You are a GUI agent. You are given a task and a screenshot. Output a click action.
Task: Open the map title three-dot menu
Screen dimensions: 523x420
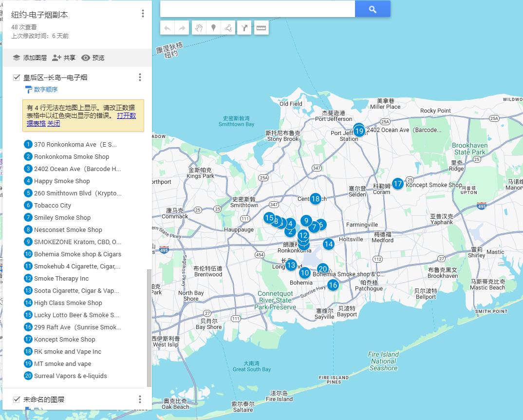[x=143, y=14]
